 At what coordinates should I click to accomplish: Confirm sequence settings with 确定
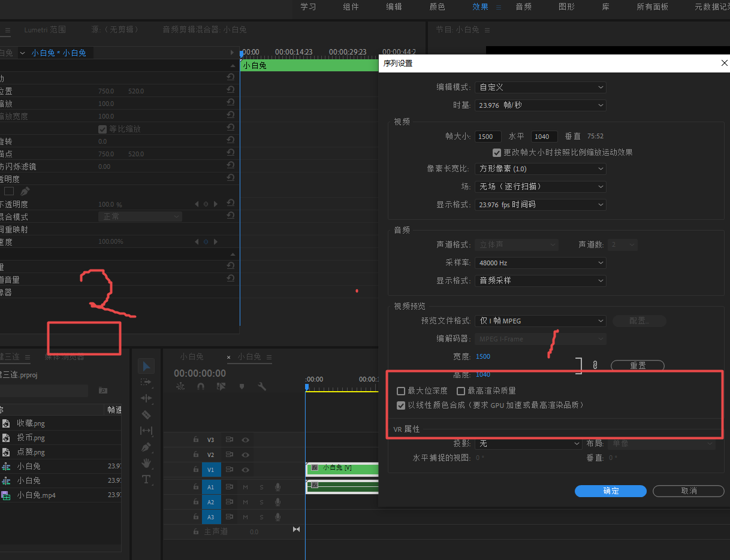[611, 491]
